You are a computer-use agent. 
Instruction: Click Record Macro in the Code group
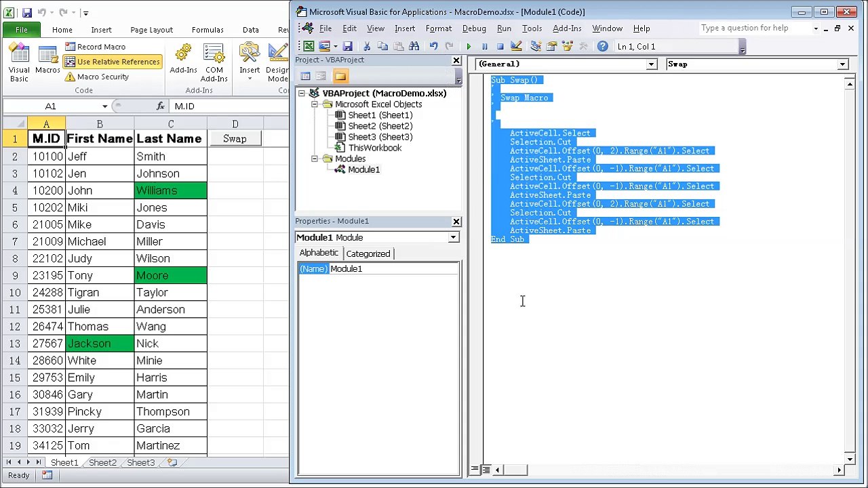[96, 47]
